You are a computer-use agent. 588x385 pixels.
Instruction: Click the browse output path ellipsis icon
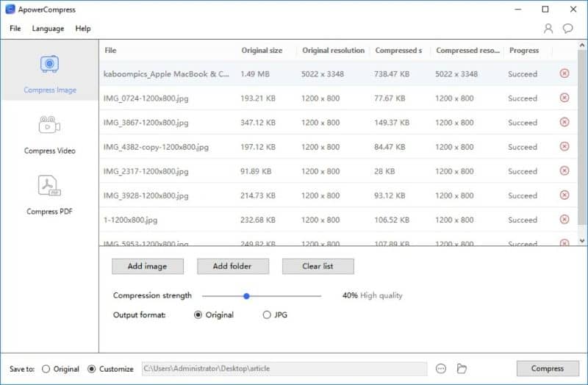tap(441, 369)
